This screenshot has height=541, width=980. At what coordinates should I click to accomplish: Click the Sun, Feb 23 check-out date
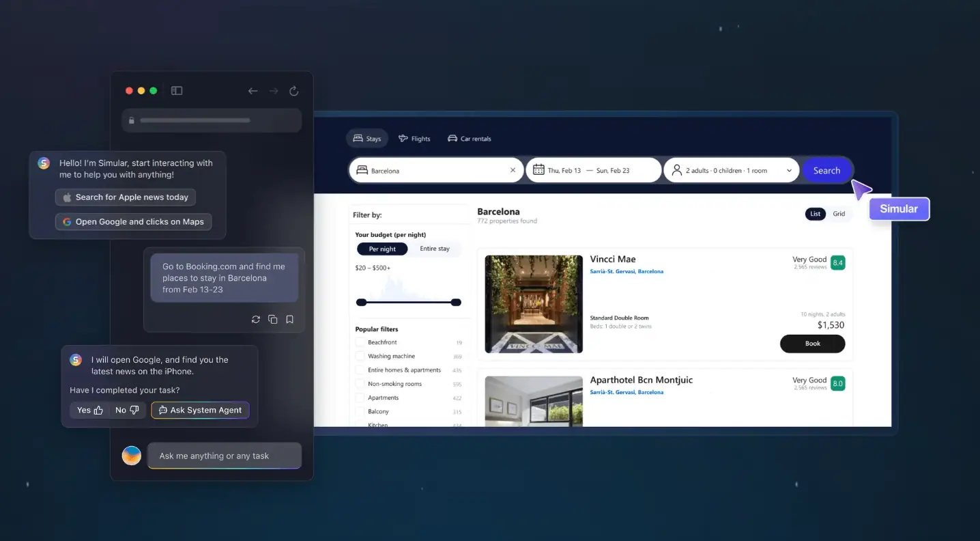coord(613,171)
